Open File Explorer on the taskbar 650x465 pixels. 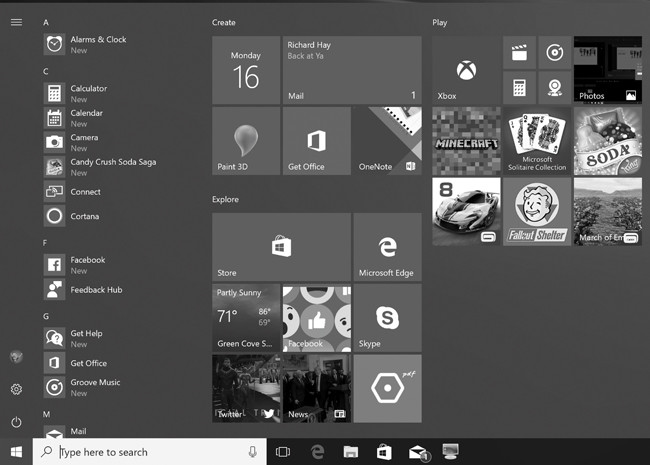(351, 452)
